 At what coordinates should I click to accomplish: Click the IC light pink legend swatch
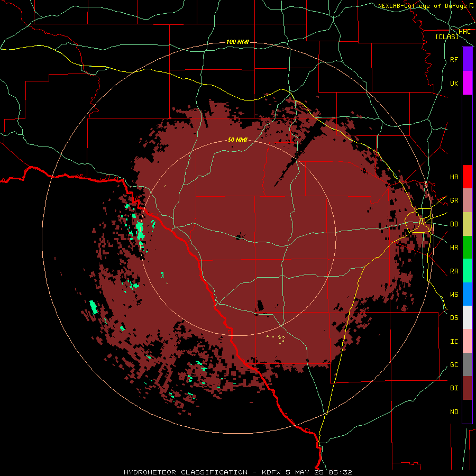467,341
